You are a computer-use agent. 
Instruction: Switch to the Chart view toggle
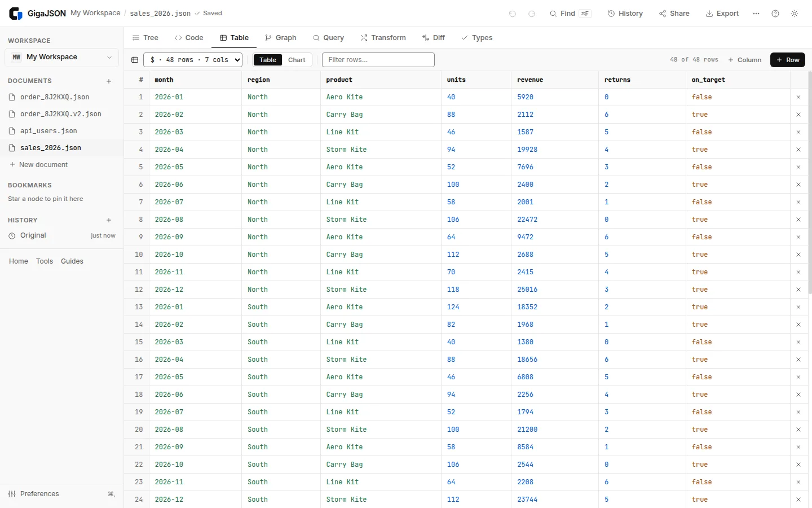297,60
